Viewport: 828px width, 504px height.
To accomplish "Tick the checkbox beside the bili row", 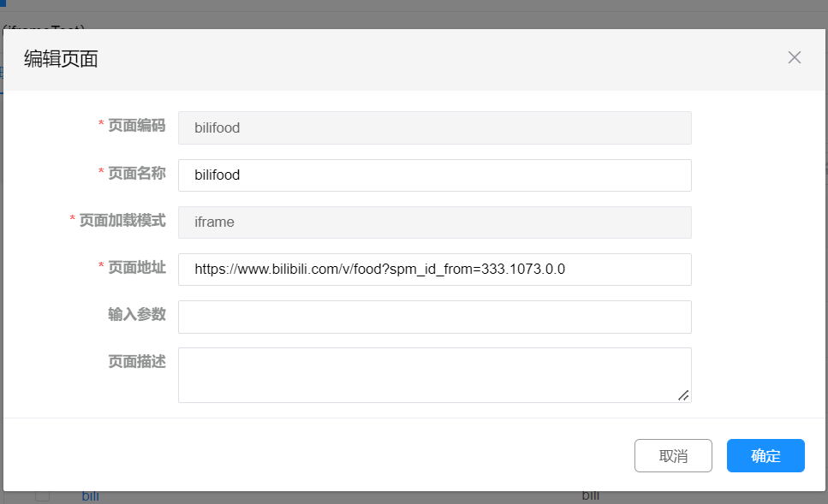I will (42, 495).
